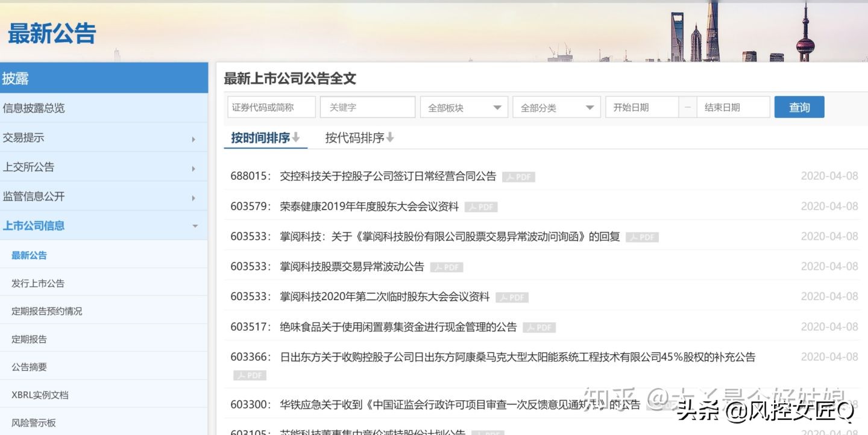The width and height of the screenshot is (868, 435).
Task: Click the PDF icon for 掌阅科技 inquiry reply
Action: (641, 237)
